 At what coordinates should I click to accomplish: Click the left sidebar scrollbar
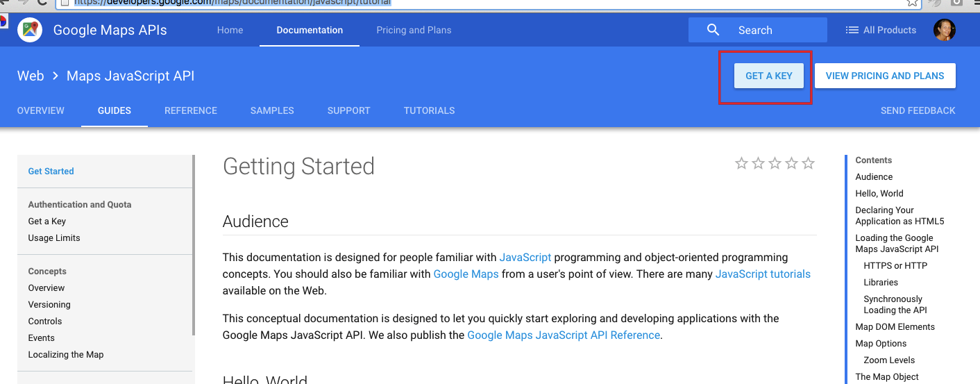193,245
